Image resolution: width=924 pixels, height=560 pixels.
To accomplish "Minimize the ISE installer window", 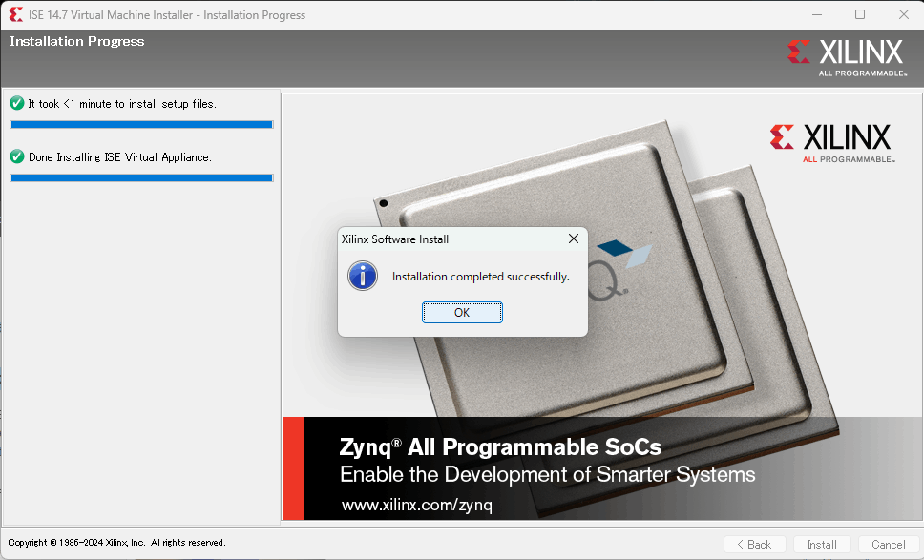I will (817, 14).
